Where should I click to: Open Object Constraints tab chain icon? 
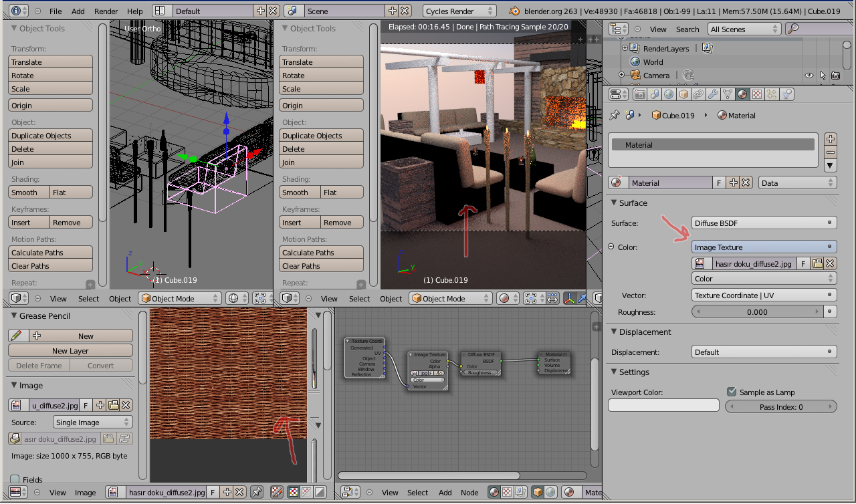pyautogui.click(x=698, y=94)
